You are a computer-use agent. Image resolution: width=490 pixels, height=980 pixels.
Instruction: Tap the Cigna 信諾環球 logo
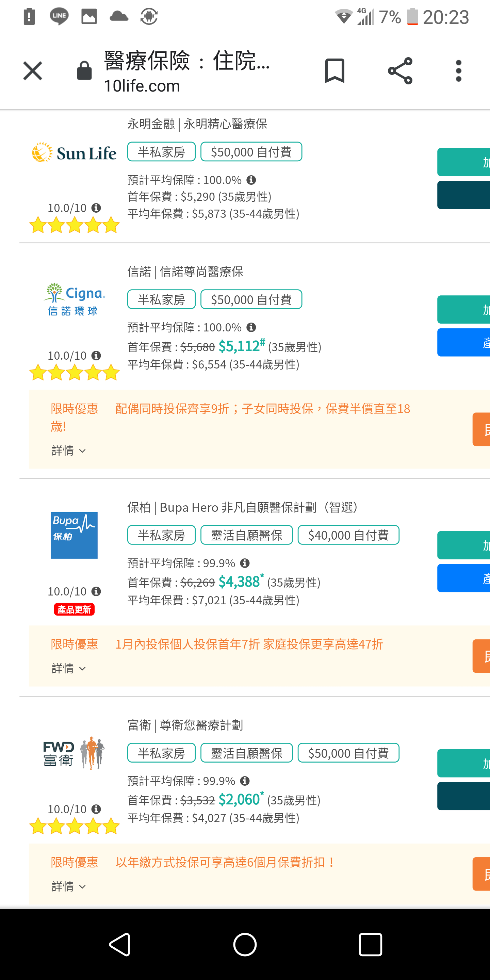click(x=74, y=299)
